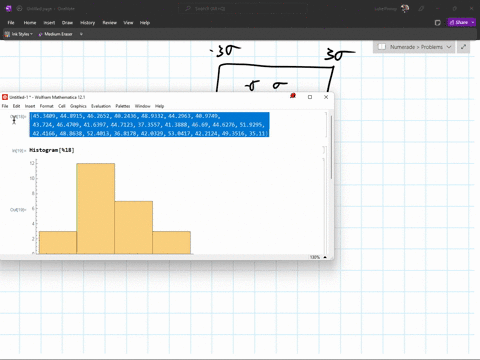Click the pen mode icon beside profile picture
Image resolution: width=480 pixels, height=360 pixels.
[421, 9]
